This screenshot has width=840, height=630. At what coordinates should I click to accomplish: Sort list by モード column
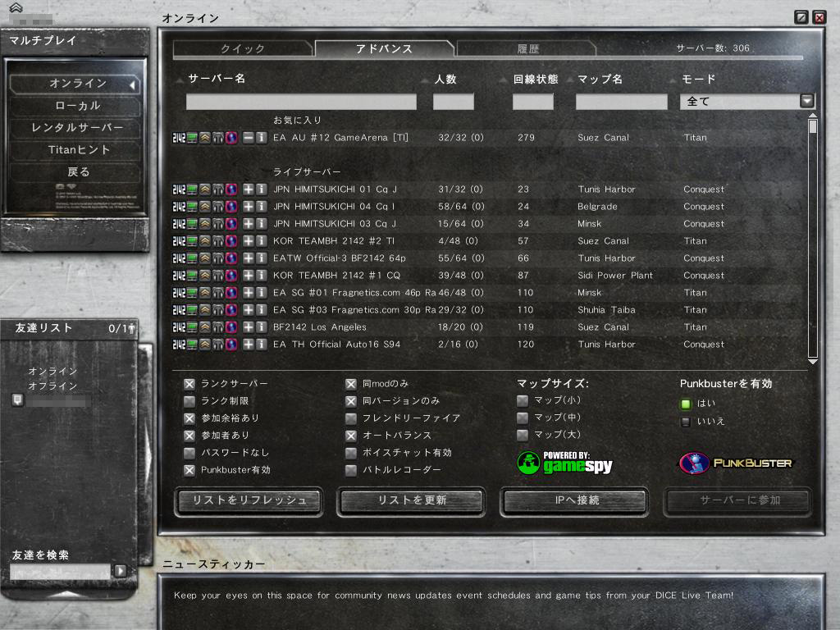tap(699, 80)
